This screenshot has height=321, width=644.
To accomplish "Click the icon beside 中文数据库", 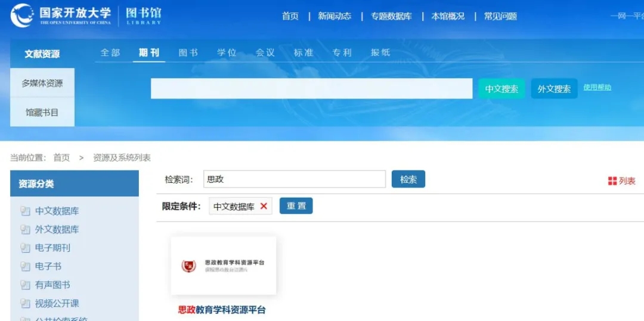I will [26, 211].
